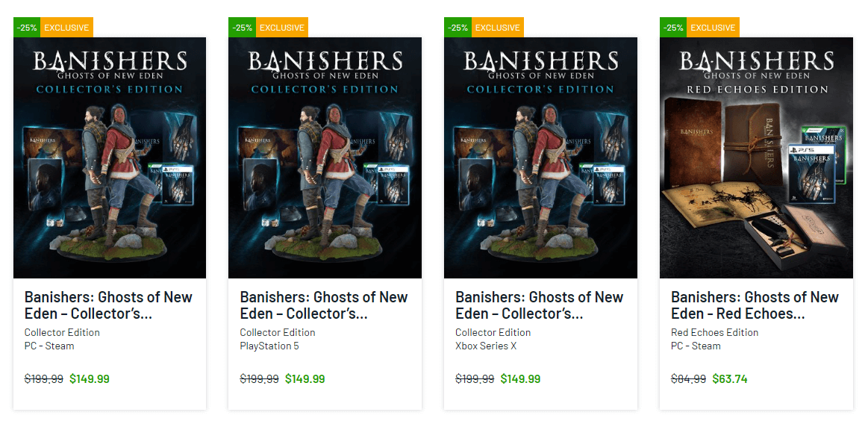Click the title of the Xbox Series X edition
Screen dimensions: 868x427
click(539, 305)
